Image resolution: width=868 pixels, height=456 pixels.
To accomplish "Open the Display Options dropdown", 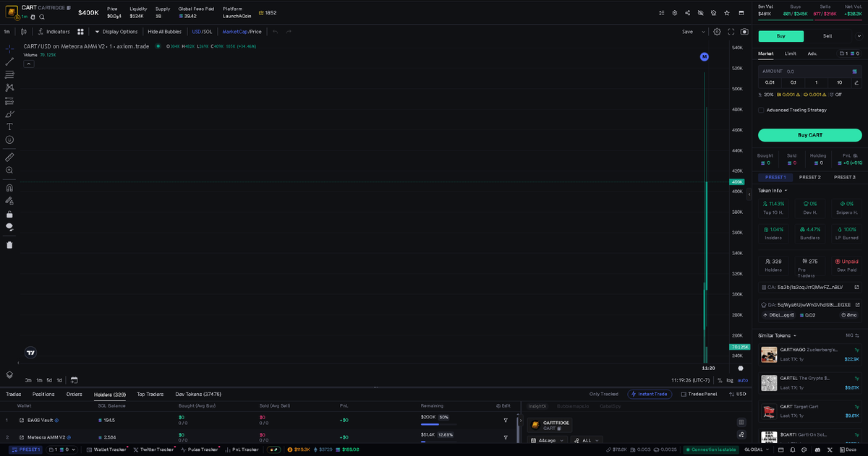I will tap(116, 32).
